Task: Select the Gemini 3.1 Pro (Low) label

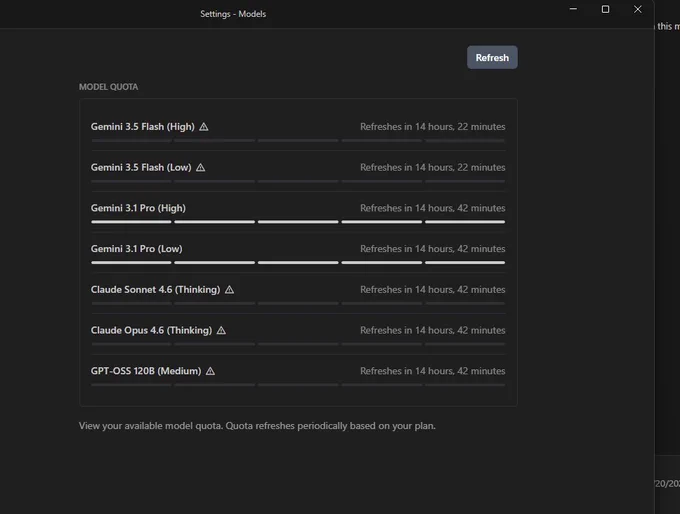Action: tap(137, 249)
